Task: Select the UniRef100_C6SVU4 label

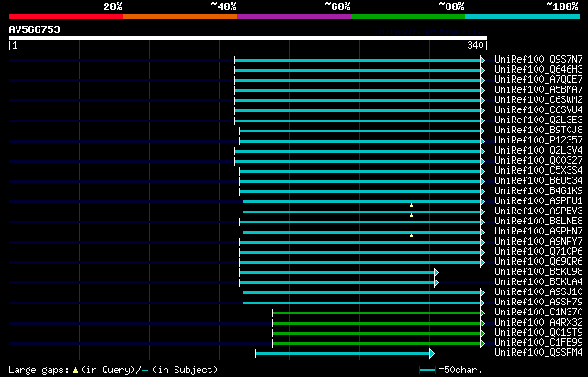Action: tap(538, 110)
